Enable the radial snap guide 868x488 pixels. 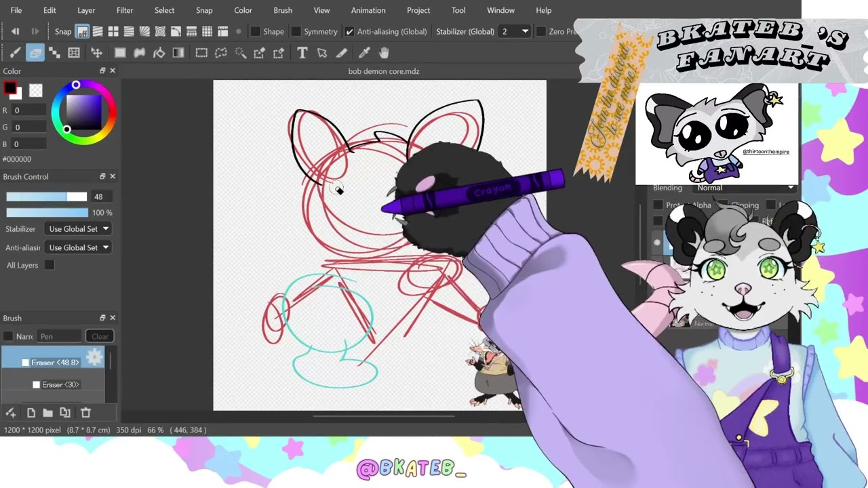click(x=144, y=31)
